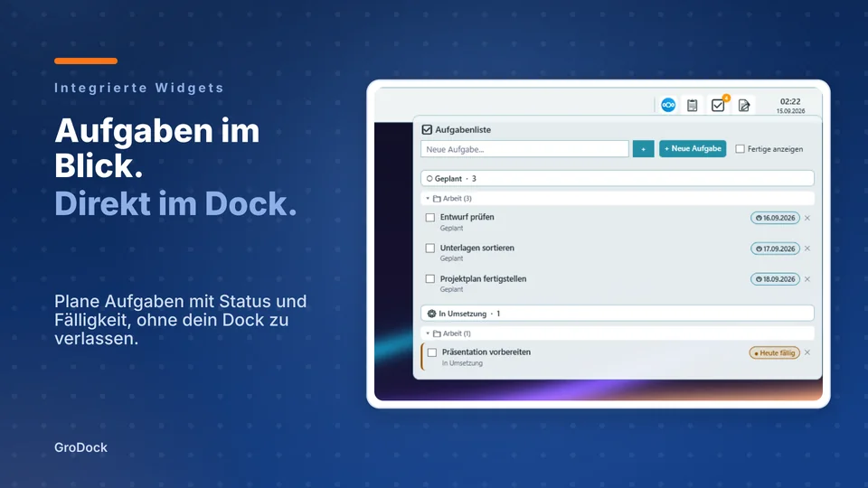The image size is (868, 488).
Task: Delete the Projektplan fertigstellen task
Action: point(807,279)
